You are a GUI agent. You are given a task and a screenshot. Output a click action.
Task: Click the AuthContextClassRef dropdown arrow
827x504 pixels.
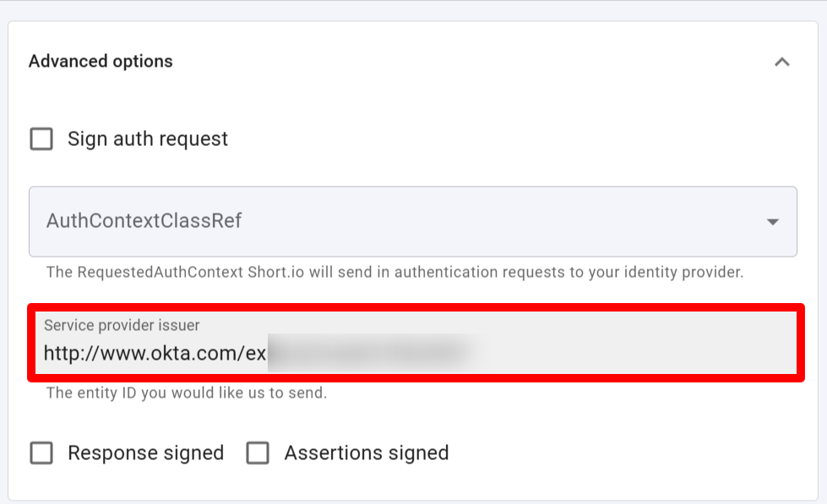(x=772, y=222)
